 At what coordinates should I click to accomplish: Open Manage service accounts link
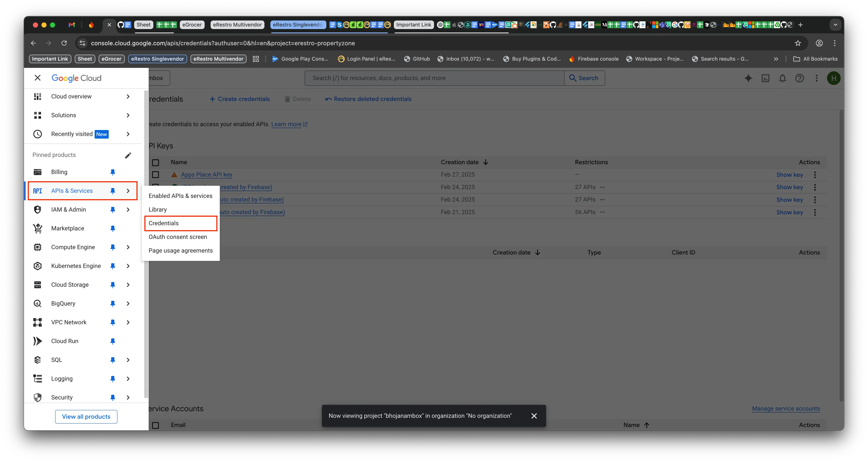pyautogui.click(x=786, y=408)
